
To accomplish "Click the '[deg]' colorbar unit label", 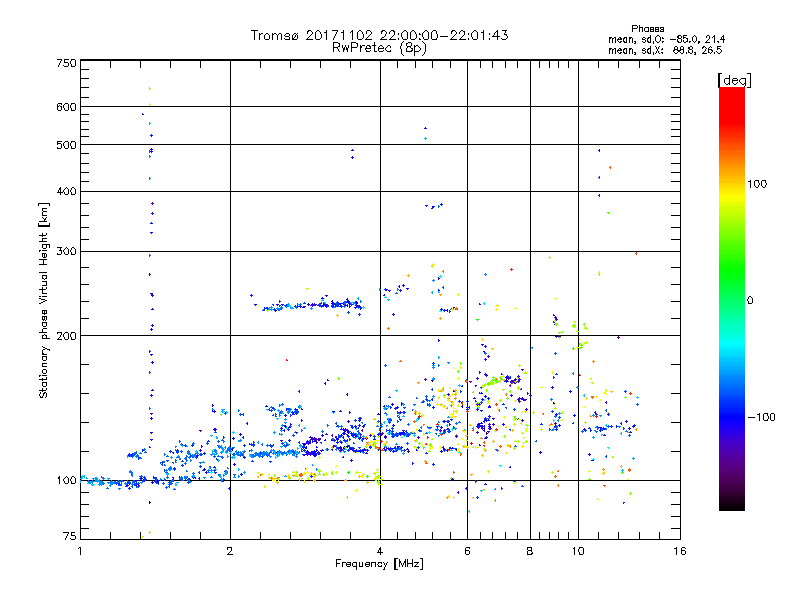I will (734, 80).
